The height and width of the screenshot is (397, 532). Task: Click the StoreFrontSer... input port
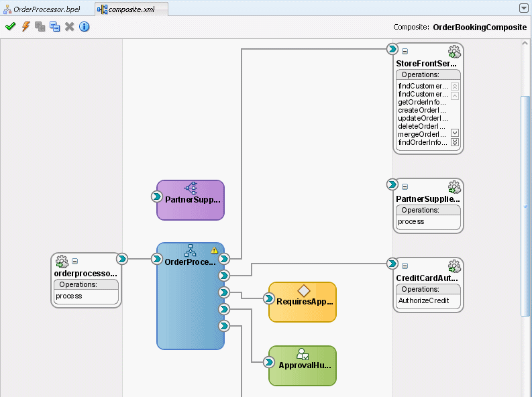coord(392,49)
